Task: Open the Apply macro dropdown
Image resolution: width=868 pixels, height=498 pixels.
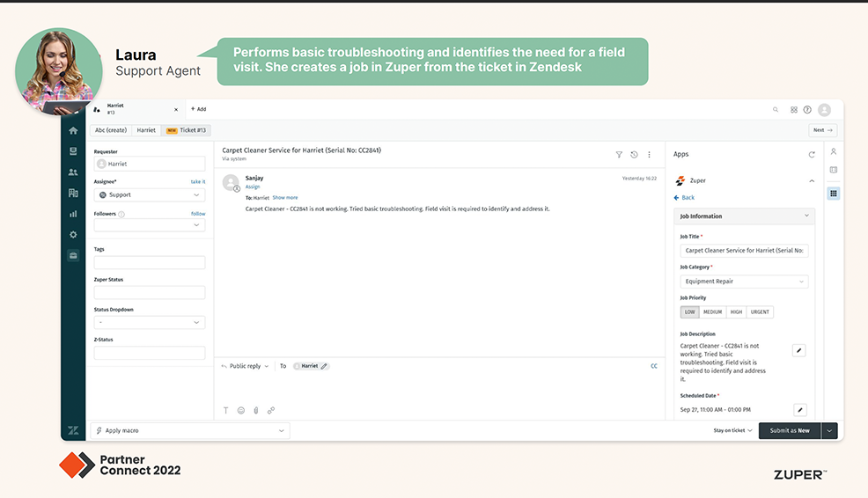Action: point(190,430)
